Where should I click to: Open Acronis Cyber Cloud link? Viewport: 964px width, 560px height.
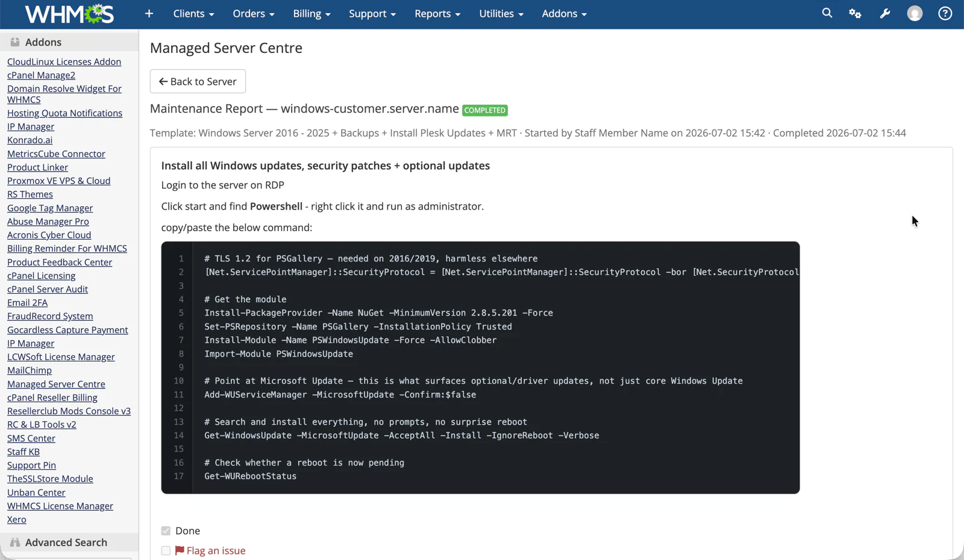point(49,235)
